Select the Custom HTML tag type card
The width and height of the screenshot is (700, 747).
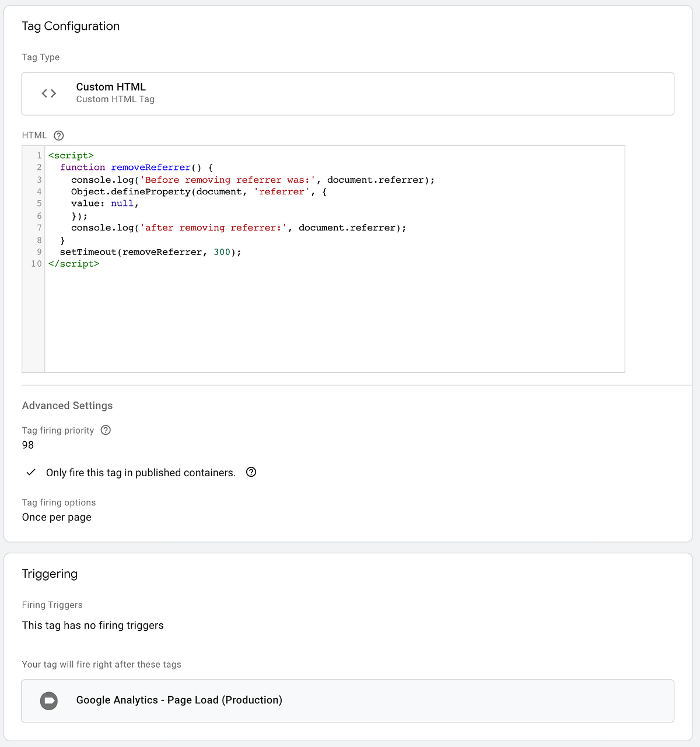point(348,93)
